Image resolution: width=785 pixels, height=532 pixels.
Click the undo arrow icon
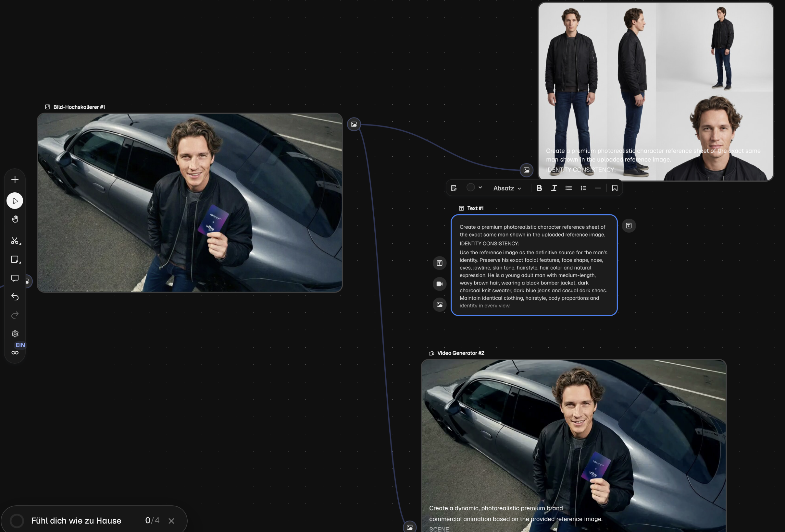[15, 297]
